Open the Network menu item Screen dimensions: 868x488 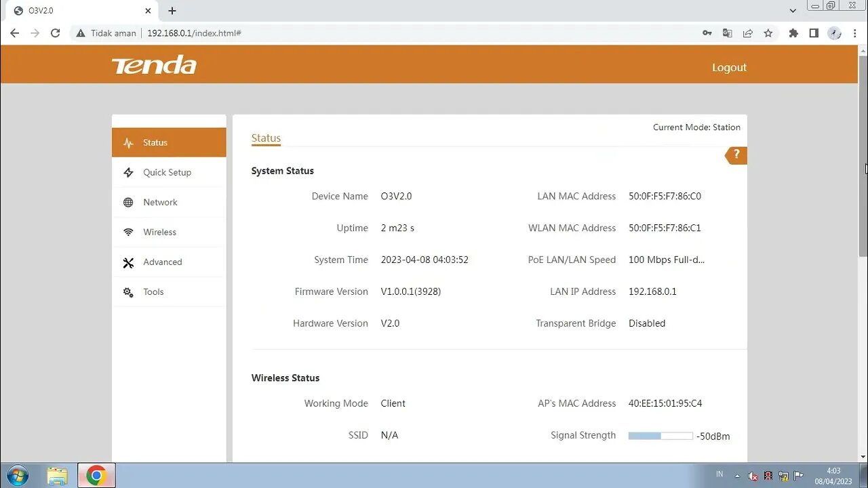(169, 202)
